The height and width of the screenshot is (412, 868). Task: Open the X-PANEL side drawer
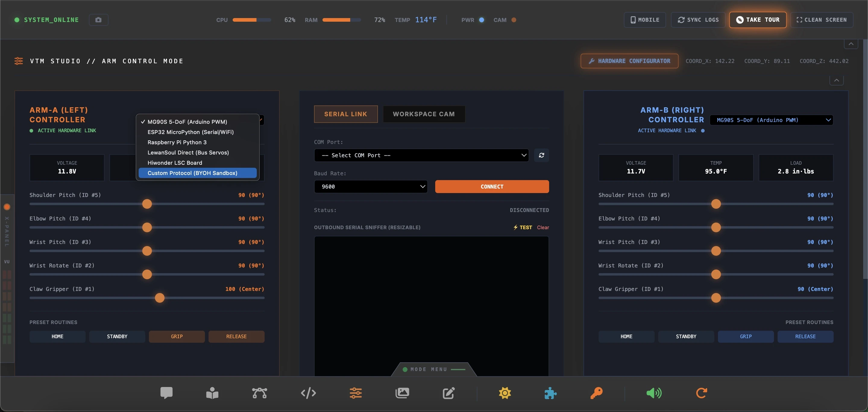pyautogui.click(x=7, y=279)
